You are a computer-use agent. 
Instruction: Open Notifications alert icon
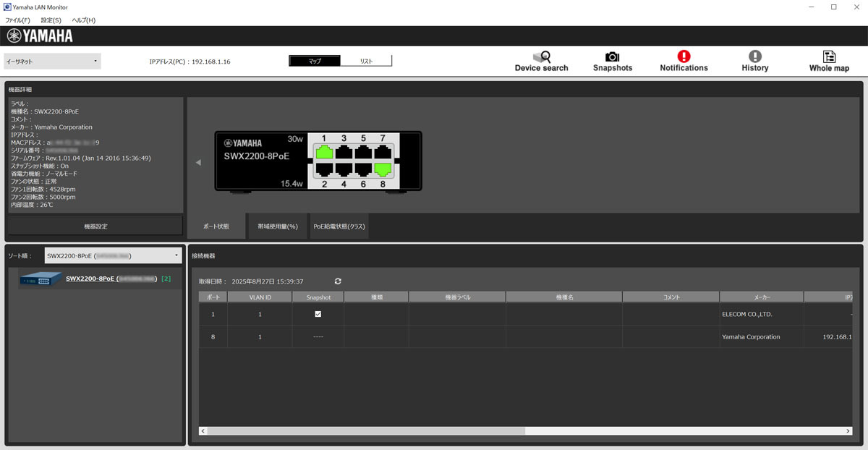point(684,61)
